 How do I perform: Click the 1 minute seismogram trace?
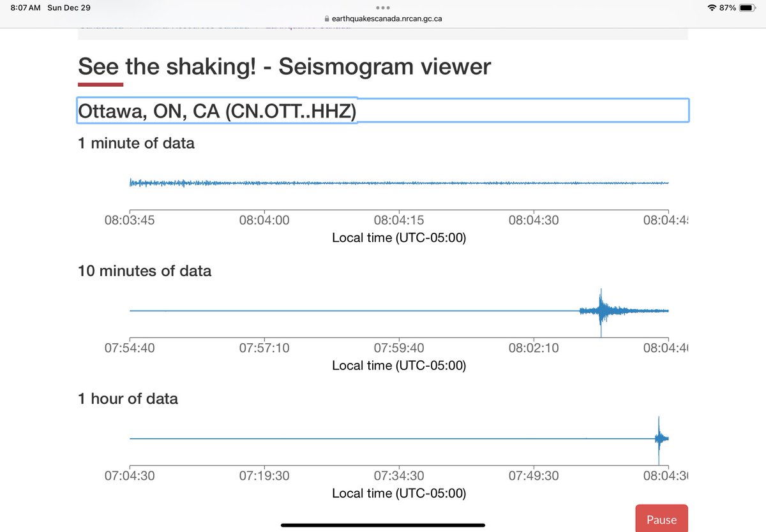[x=399, y=183]
